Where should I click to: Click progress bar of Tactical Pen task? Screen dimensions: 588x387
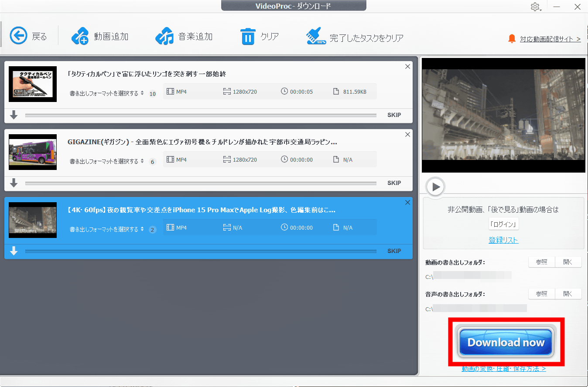pyautogui.click(x=201, y=115)
